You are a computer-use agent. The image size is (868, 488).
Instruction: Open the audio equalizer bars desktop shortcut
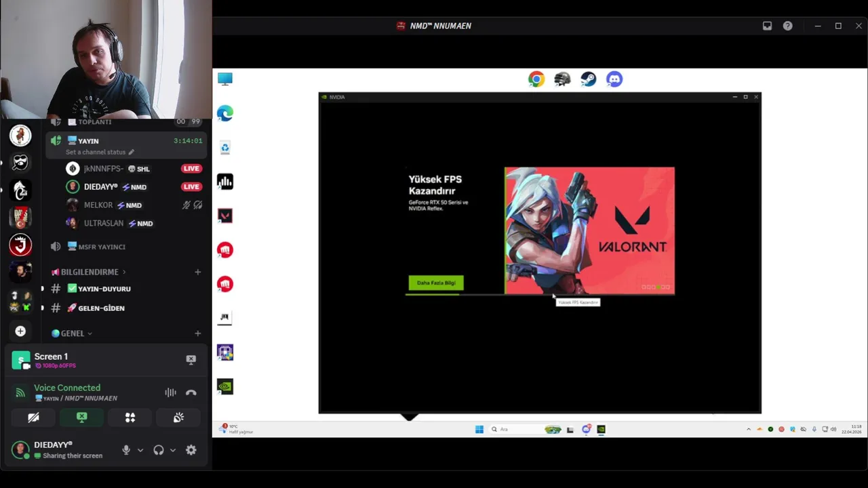(225, 182)
